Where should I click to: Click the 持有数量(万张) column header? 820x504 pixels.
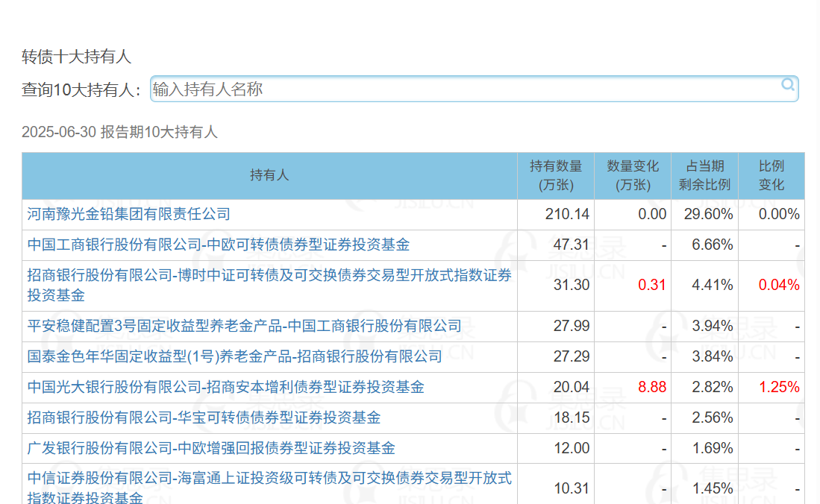[556, 176]
